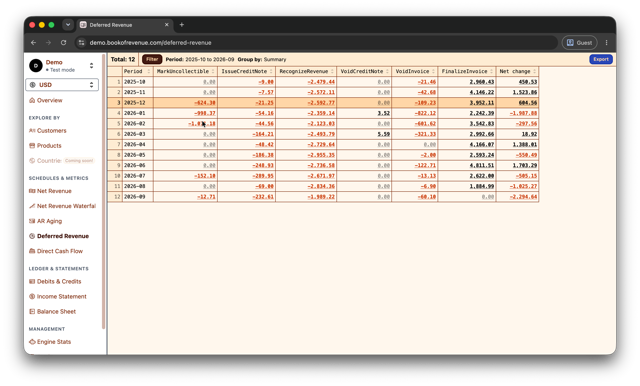The image size is (640, 386).
Task: Click MarkUncollectible value -624.30
Action: pyautogui.click(x=205, y=103)
